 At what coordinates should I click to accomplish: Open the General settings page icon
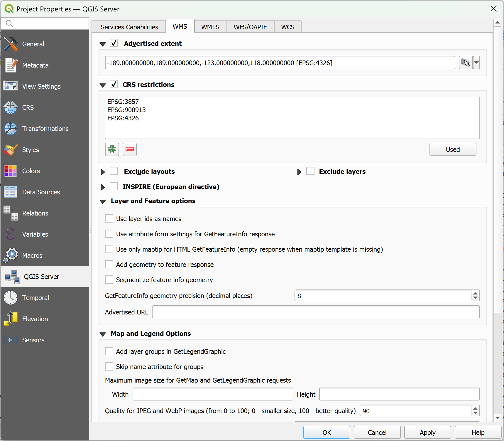[x=11, y=44]
